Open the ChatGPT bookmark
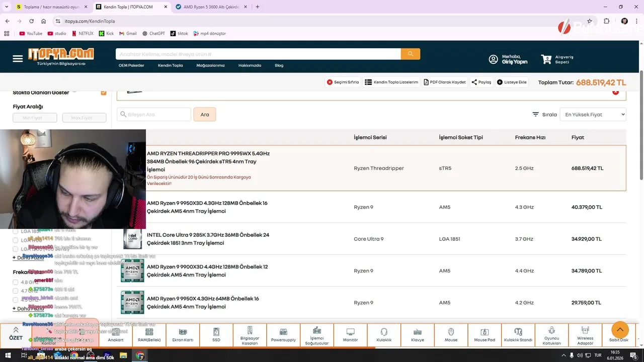Screen dimensions: 644x362 click(x=153, y=33)
